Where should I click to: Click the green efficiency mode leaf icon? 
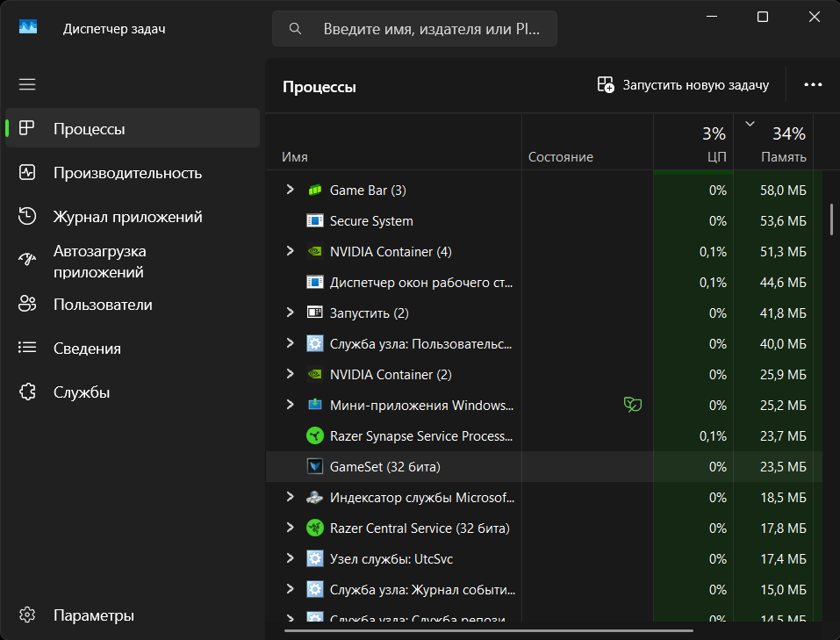tap(632, 405)
